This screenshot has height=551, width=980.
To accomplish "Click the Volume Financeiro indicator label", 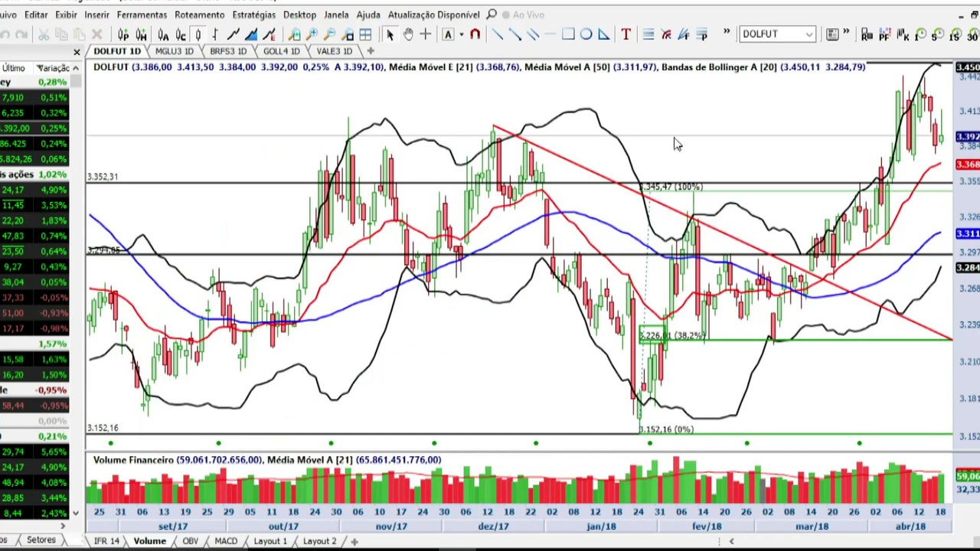I will 133,460.
